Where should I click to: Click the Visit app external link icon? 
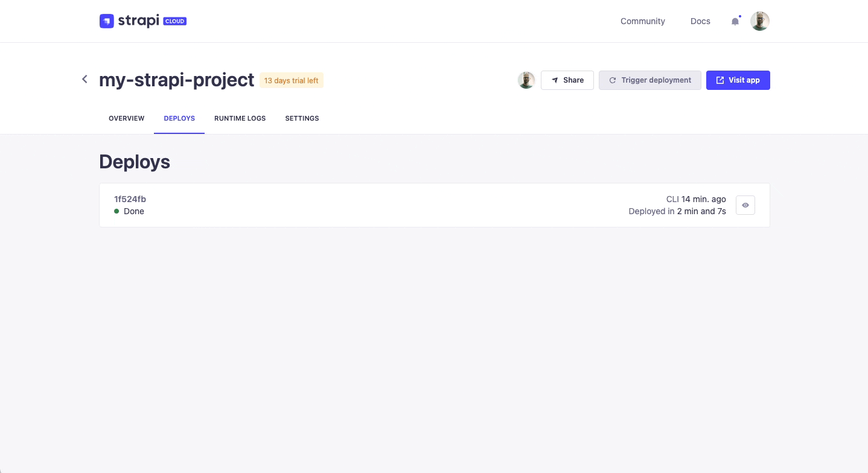click(720, 80)
